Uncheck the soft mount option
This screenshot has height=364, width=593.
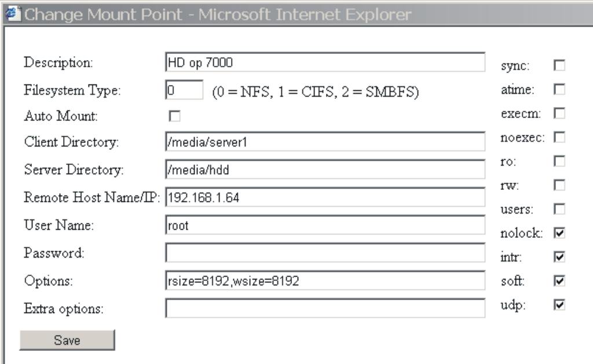point(559,281)
